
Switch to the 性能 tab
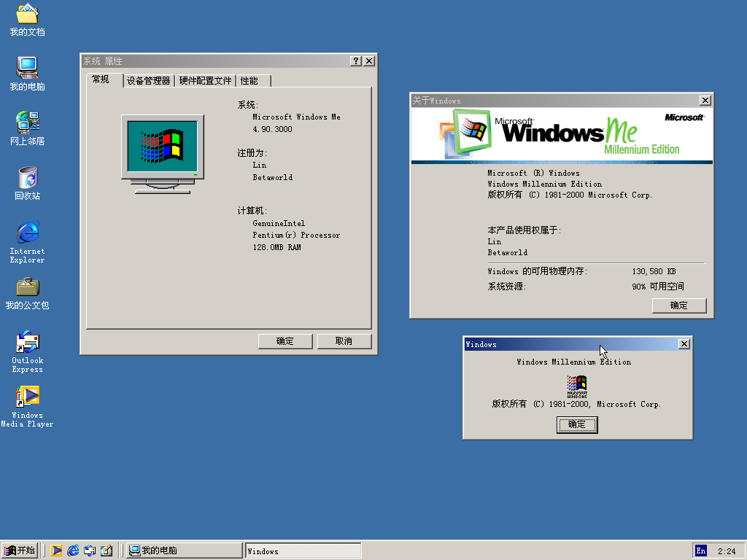249,81
